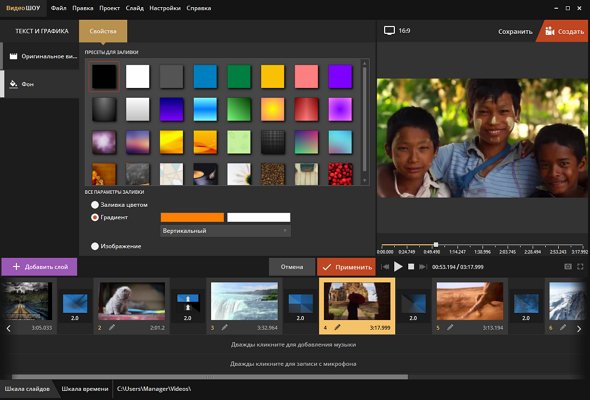
Task: Select the Заливка цветом radio button
Action: coord(95,205)
